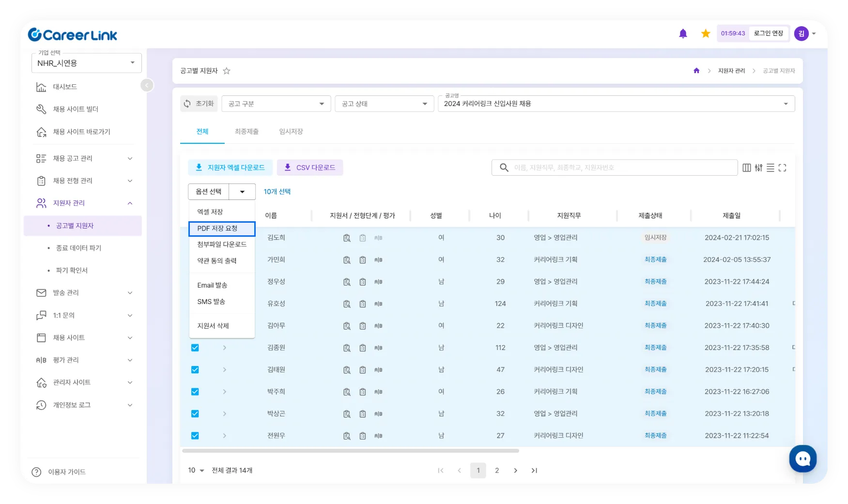Switch to the 임시저장 tab
The image size is (848, 504).
point(291,132)
